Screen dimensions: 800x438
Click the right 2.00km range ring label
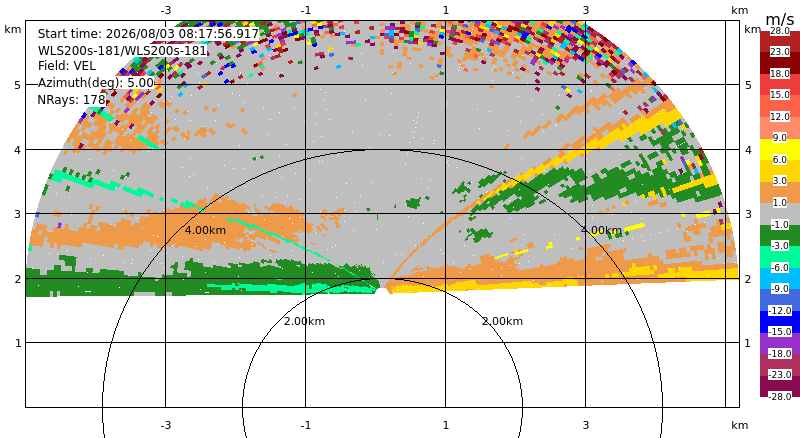503,321
